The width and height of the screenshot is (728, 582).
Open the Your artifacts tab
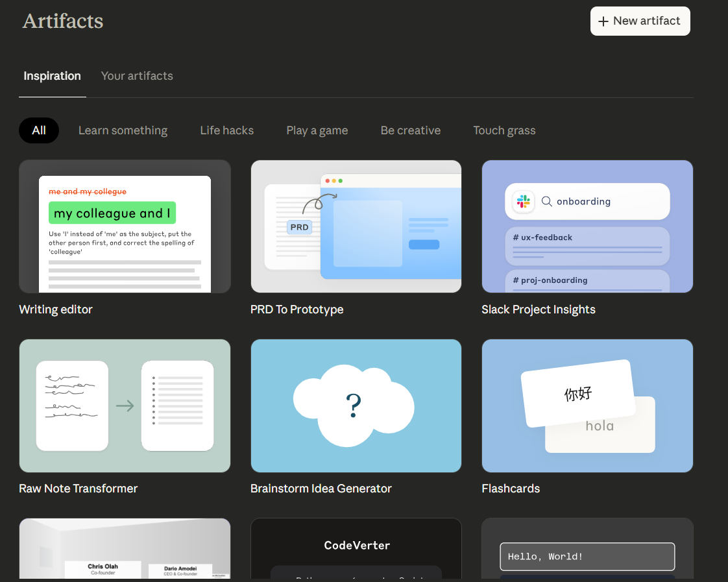coord(137,76)
